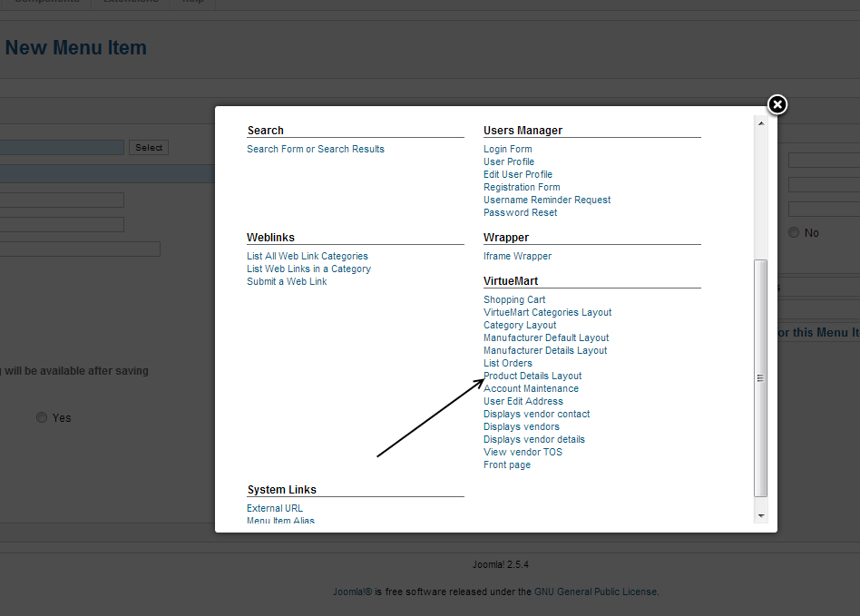Select the Yes radio button
Screen dimensions: 860x616
pyautogui.click(x=42, y=417)
